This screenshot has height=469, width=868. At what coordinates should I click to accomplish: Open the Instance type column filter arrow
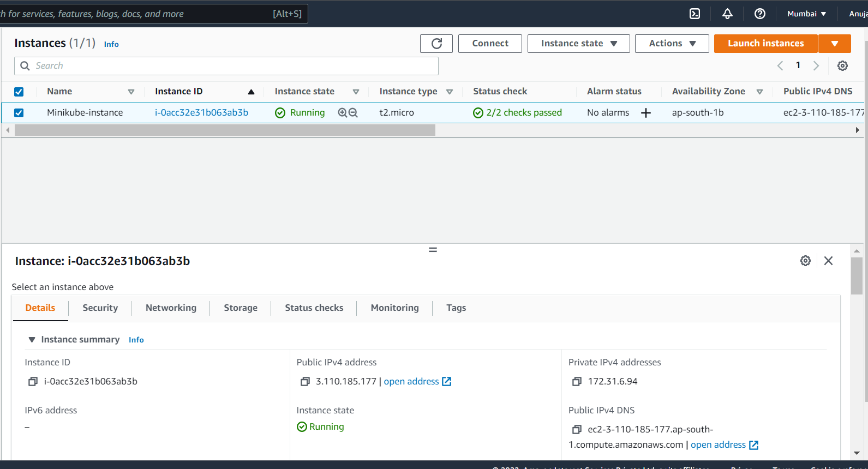tap(450, 92)
